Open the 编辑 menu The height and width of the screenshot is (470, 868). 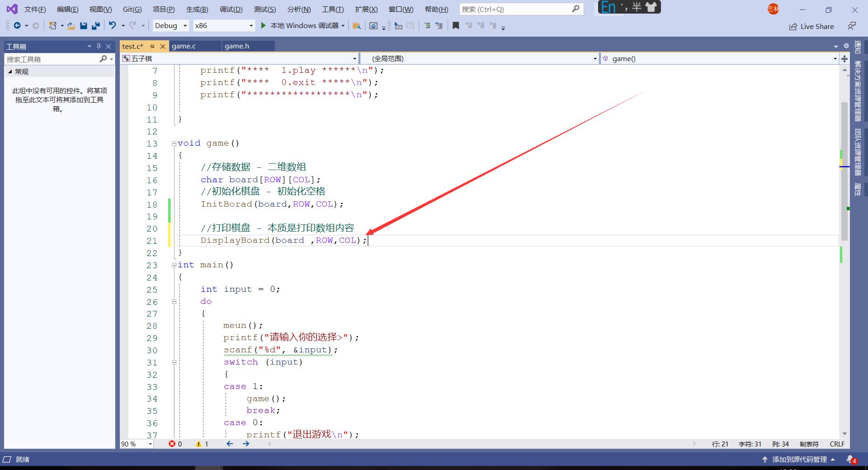coord(67,9)
